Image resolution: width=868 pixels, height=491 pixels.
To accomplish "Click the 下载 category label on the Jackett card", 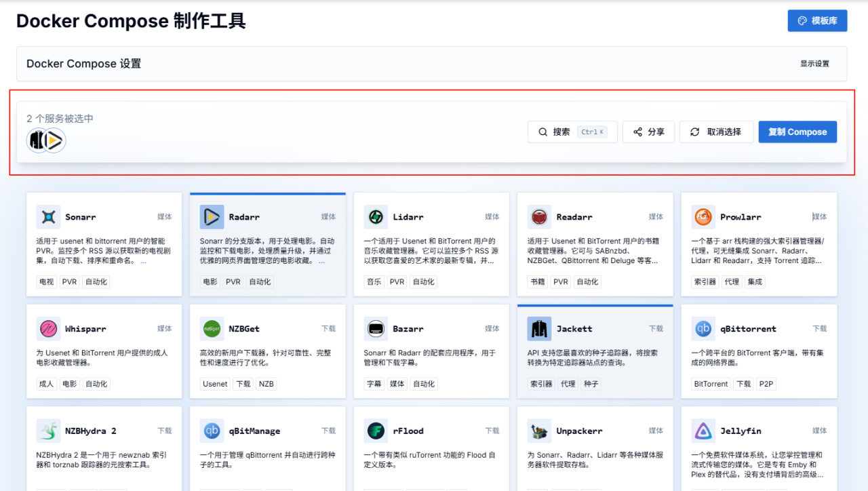I will point(656,329).
